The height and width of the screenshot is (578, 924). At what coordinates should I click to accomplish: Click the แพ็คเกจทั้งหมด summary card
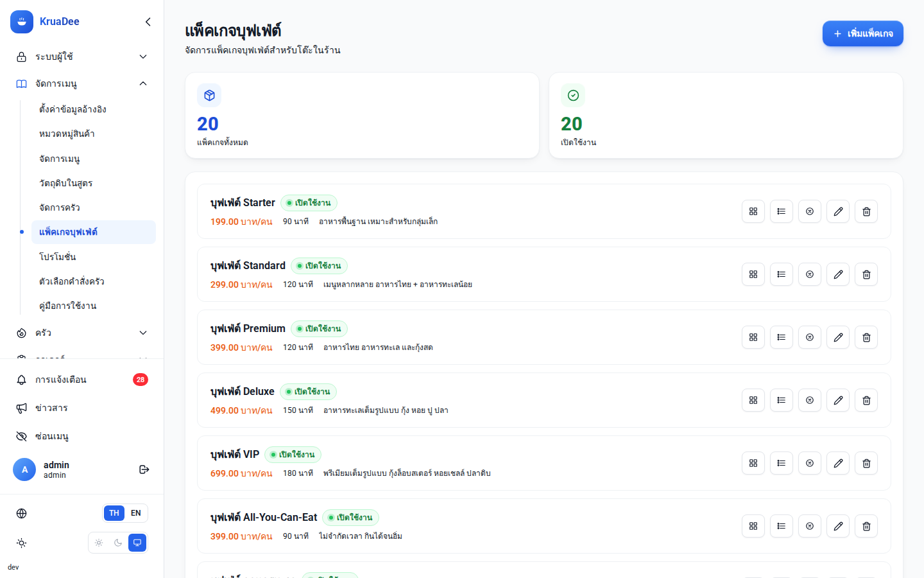pos(362,116)
